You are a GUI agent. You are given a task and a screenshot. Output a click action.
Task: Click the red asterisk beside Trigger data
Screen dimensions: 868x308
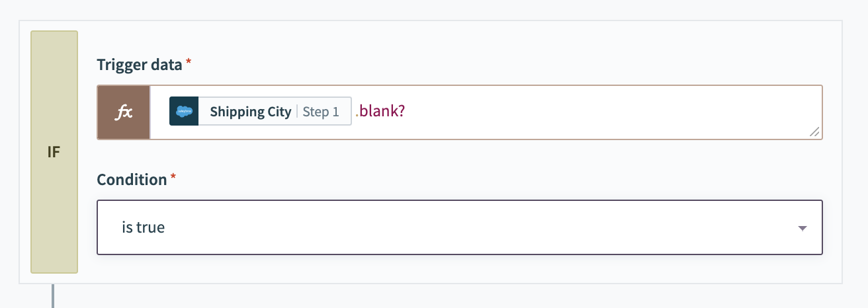(x=189, y=63)
